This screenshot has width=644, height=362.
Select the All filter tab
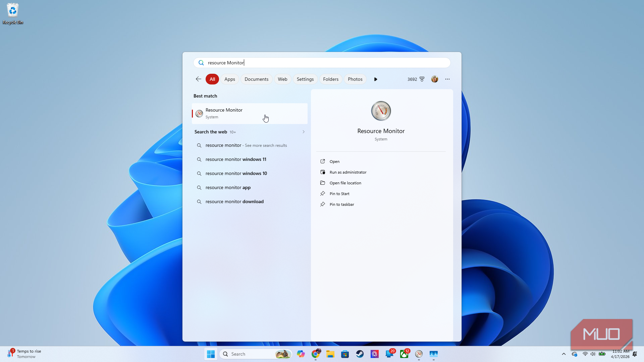pos(212,79)
